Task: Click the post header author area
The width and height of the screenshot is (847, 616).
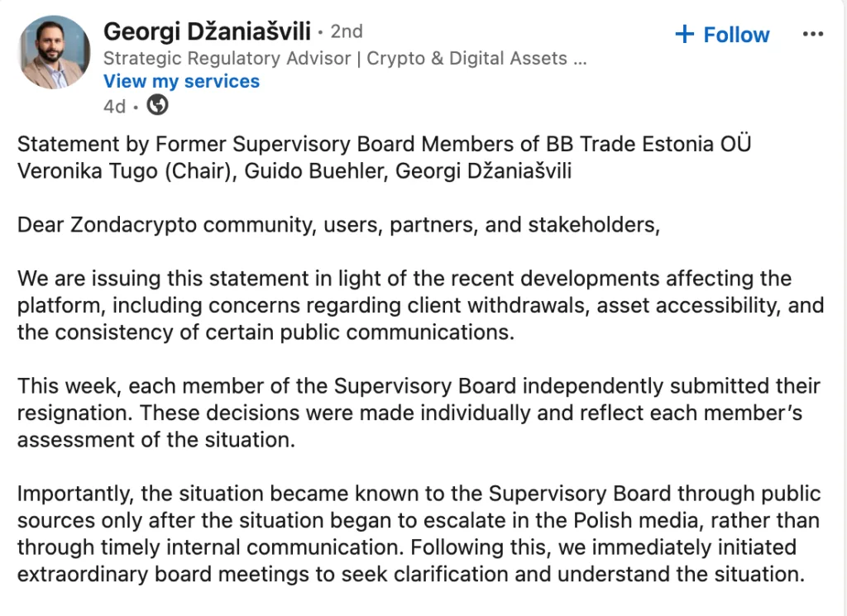Action: tap(248, 58)
